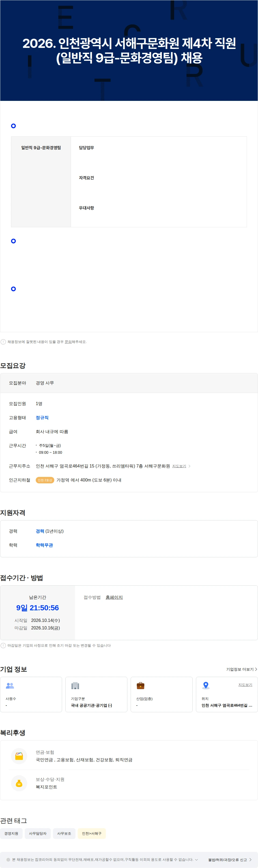Click the 학력무관 text
The height and width of the screenshot is (868, 258).
44,545
